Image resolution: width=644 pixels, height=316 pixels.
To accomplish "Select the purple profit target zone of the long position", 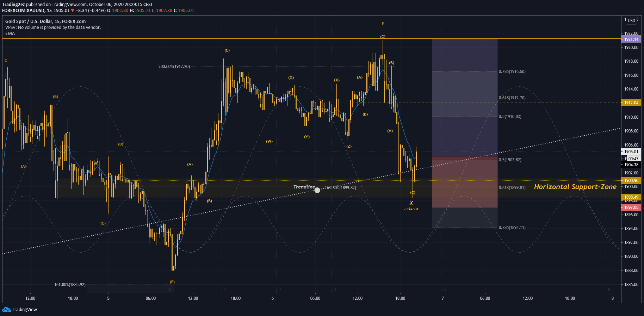I will pos(465,98).
